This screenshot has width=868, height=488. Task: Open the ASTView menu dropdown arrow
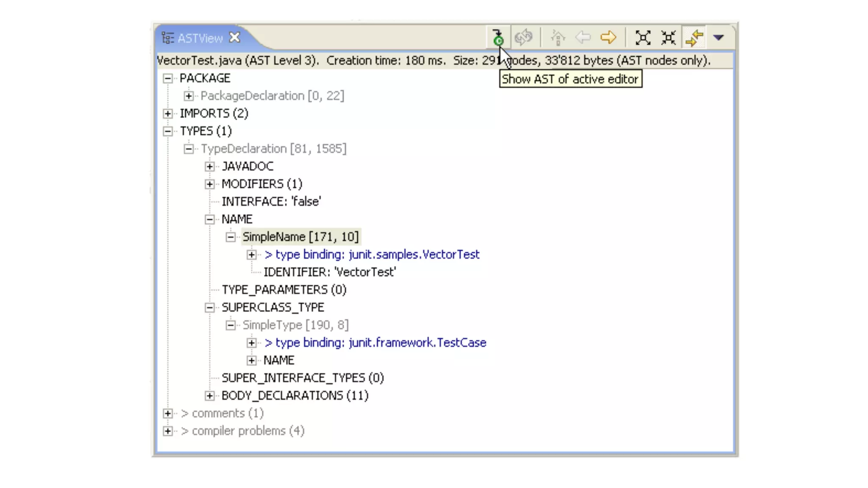click(x=718, y=38)
